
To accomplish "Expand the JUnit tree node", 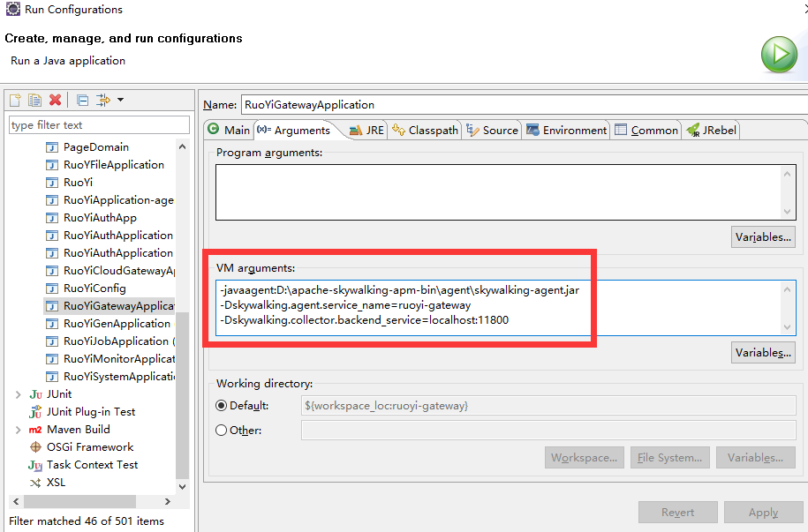I will (18, 394).
